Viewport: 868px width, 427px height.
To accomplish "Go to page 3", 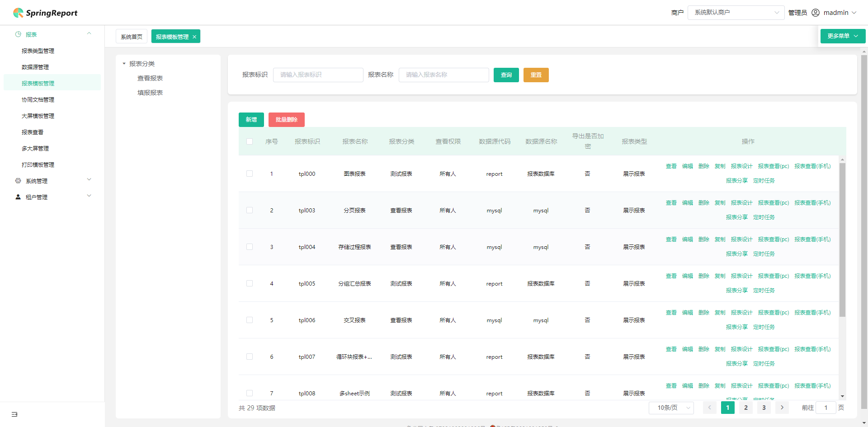I will 764,408.
